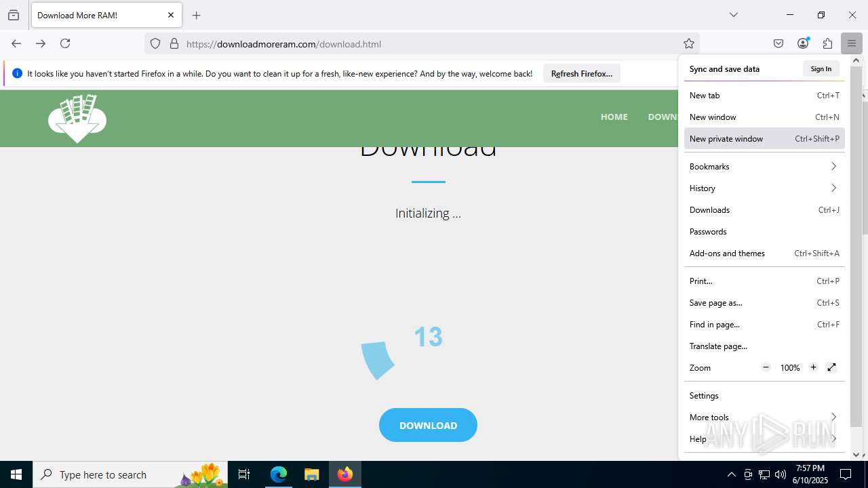The width and height of the screenshot is (868, 488).
Task: Select Translate page option
Action: [764, 346]
